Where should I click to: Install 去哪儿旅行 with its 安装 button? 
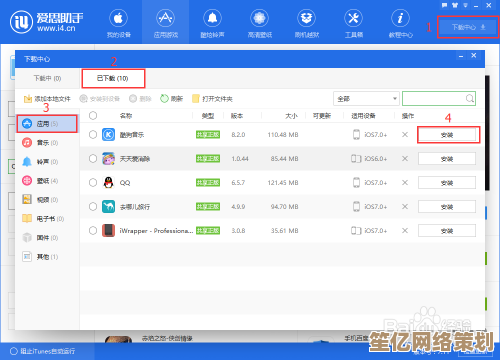(447, 207)
